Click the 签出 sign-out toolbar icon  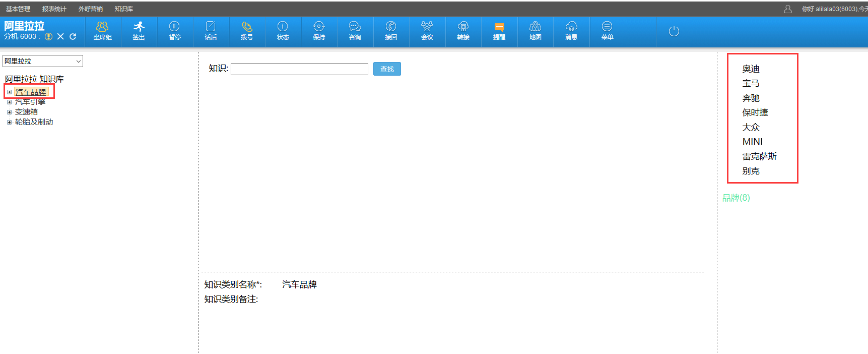tap(139, 31)
